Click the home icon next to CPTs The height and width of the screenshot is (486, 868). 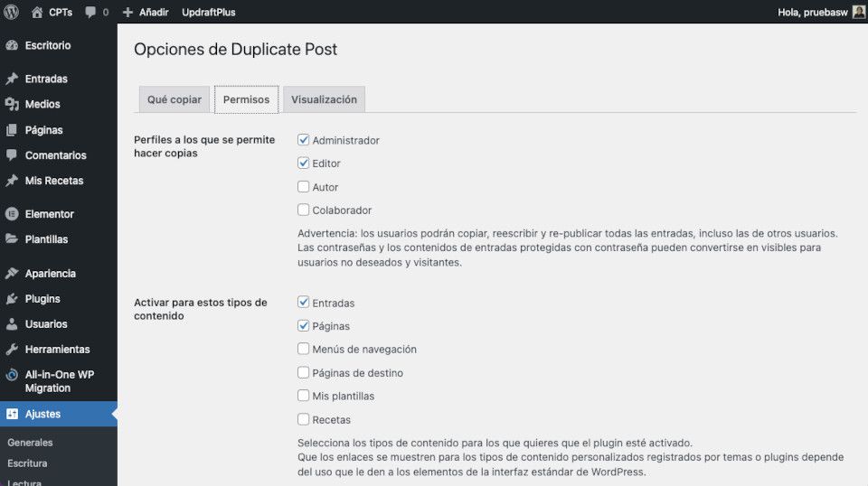point(37,12)
